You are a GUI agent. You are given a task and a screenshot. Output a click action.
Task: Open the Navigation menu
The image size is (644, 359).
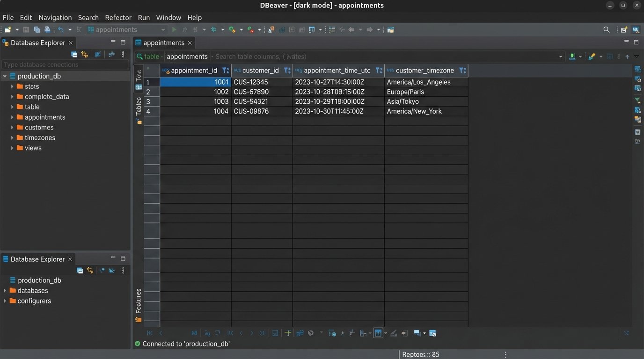point(55,17)
